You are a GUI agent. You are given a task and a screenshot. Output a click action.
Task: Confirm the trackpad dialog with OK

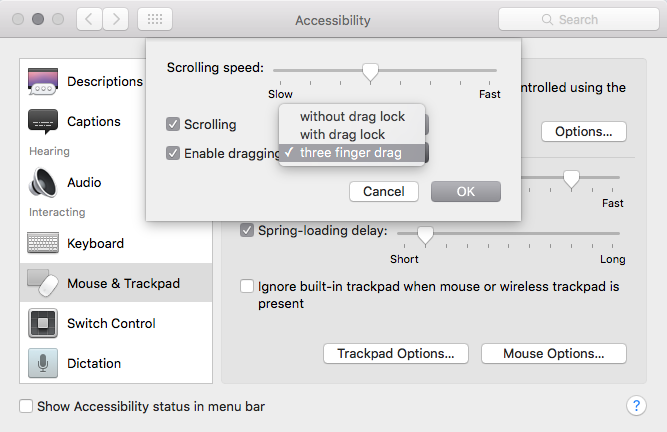466,191
